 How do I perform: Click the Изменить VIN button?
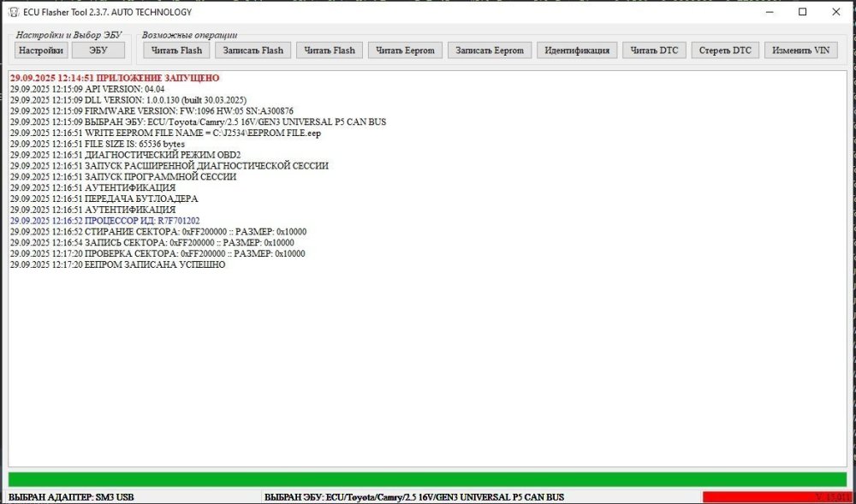coord(801,50)
